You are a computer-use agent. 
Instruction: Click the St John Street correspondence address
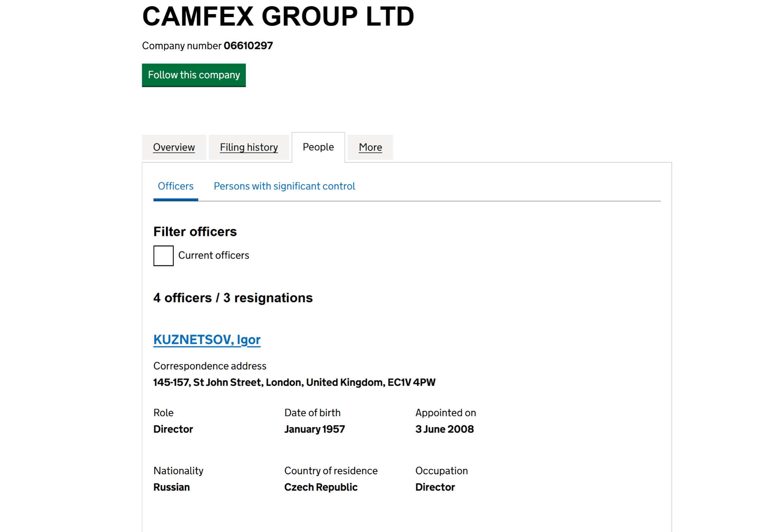pos(294,382)
